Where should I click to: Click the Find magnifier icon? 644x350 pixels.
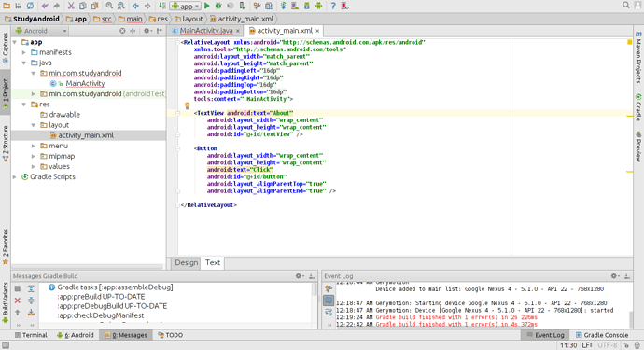(109, 6)
